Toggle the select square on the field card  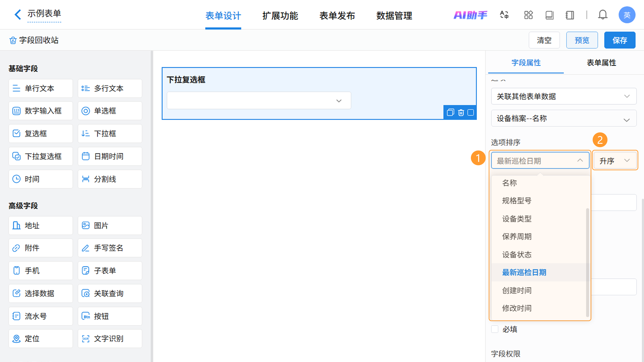pos(471,113)
